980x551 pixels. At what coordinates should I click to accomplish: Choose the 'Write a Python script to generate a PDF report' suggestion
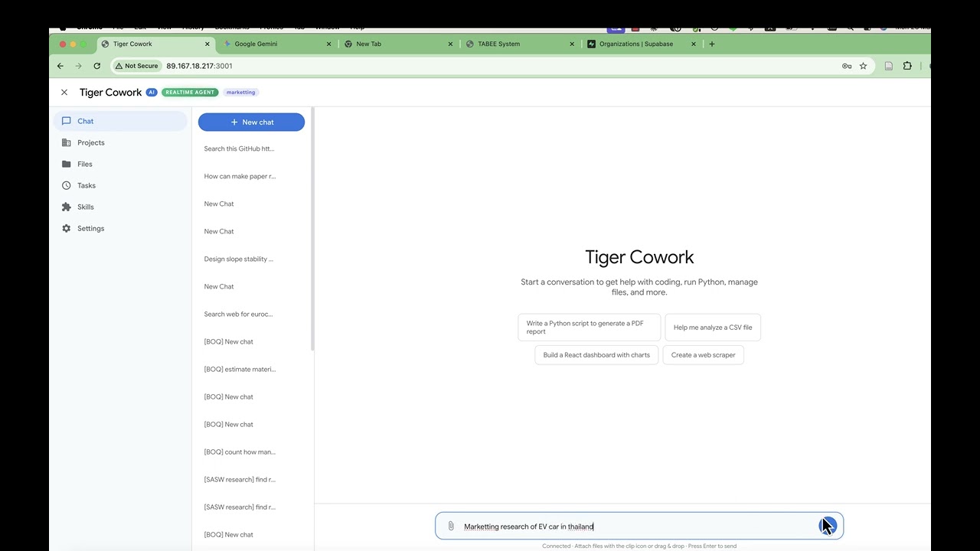[x=589, y=328]
